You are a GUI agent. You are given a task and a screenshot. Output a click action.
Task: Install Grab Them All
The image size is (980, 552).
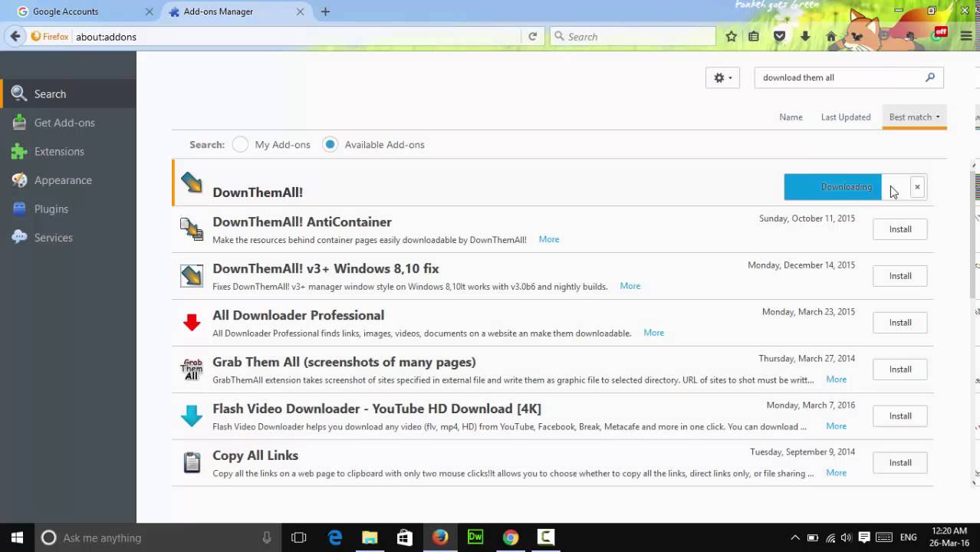click(900, 370)
